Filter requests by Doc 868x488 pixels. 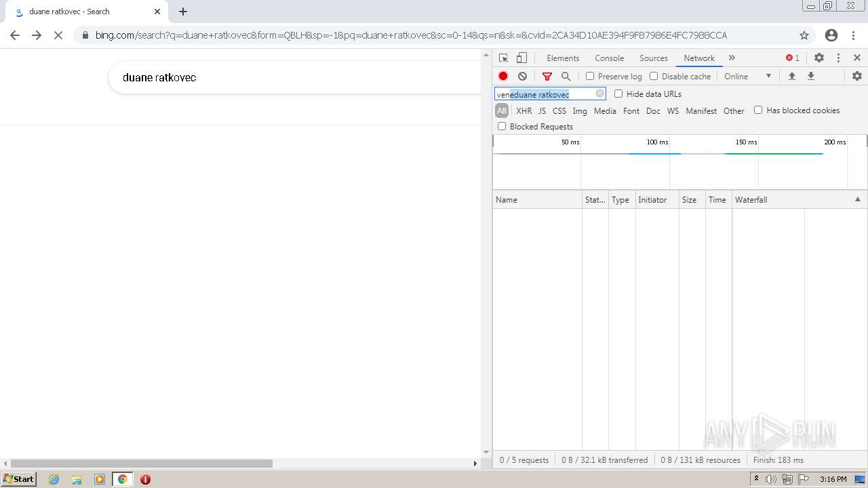tap(653, 110)
